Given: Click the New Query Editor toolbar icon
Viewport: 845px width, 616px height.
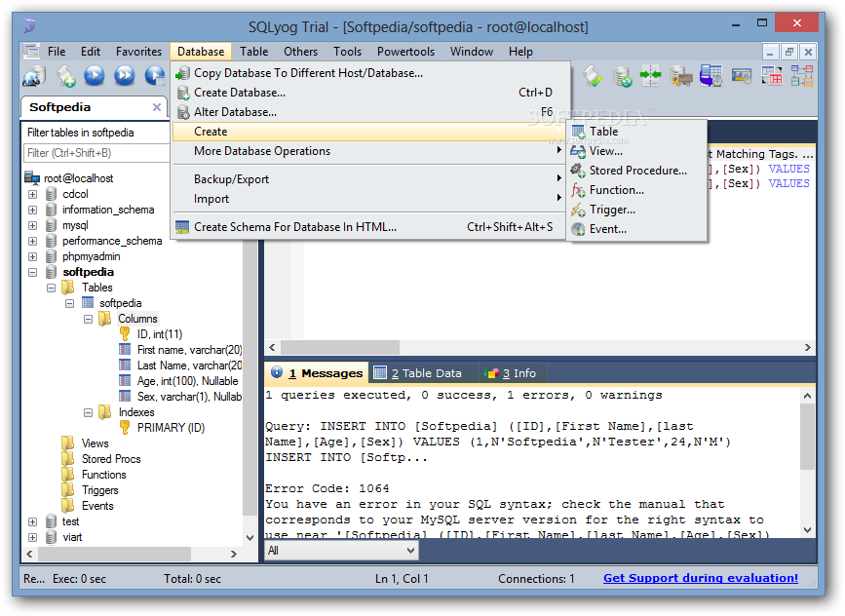Looking at the screenshot, I should [x=65, y=75].
